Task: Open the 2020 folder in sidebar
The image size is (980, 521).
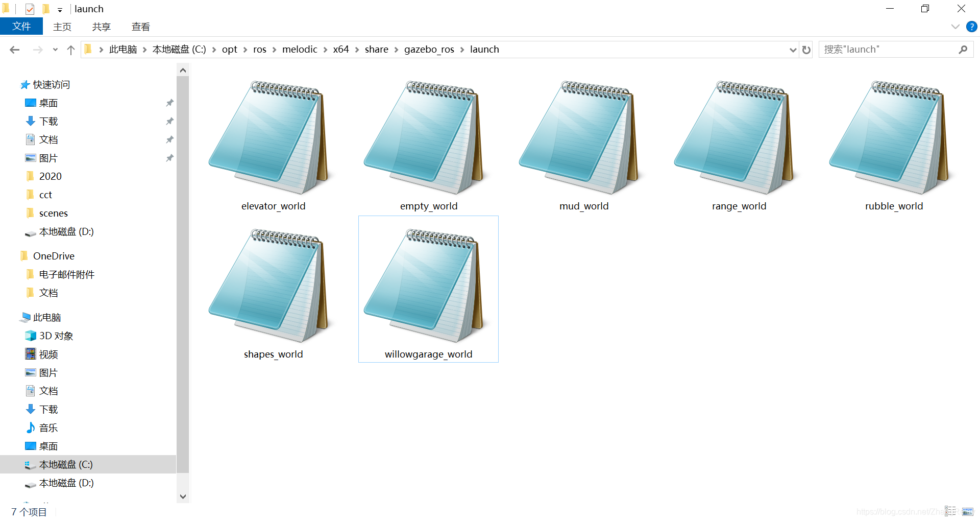Action: [50, 176]
